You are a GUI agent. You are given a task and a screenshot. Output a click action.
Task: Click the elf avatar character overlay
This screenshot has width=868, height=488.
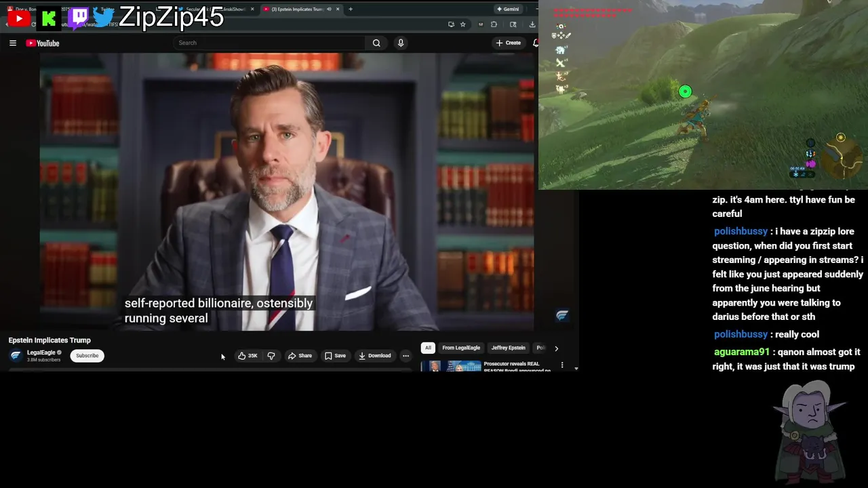pyautogui.click(x=810, y=430)
